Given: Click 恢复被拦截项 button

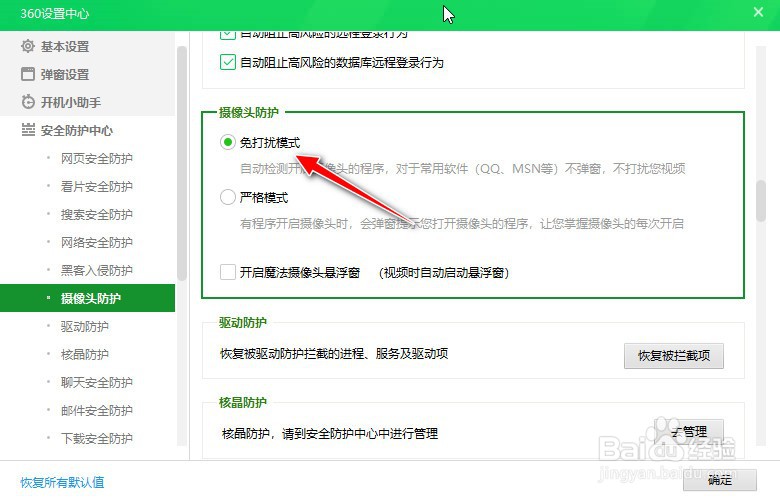Looking at the screenshot, I should point(674,356).
